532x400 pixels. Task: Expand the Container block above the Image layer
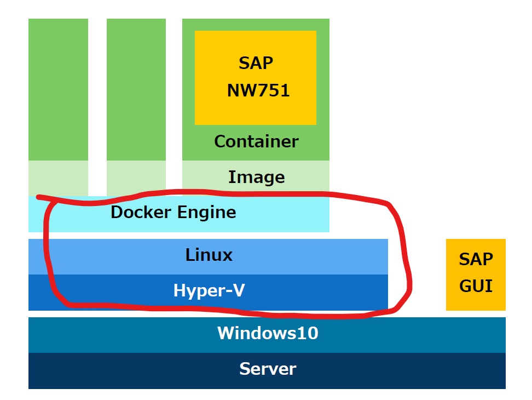(256, 141)
